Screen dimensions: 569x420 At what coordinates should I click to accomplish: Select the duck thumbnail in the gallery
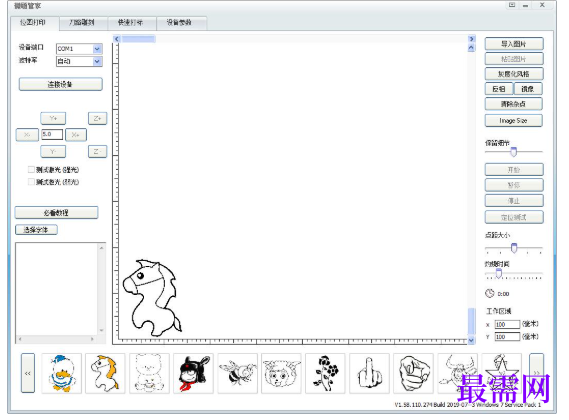62,373
